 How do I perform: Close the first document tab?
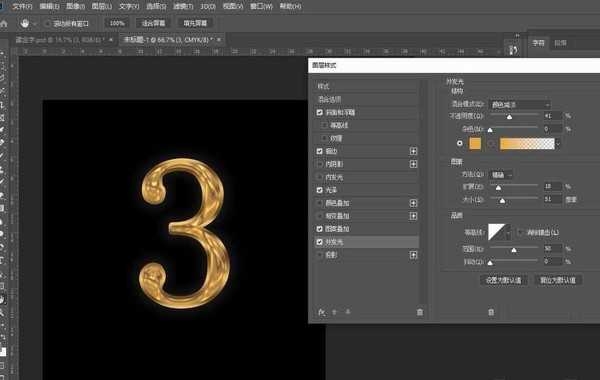point(111,39)
